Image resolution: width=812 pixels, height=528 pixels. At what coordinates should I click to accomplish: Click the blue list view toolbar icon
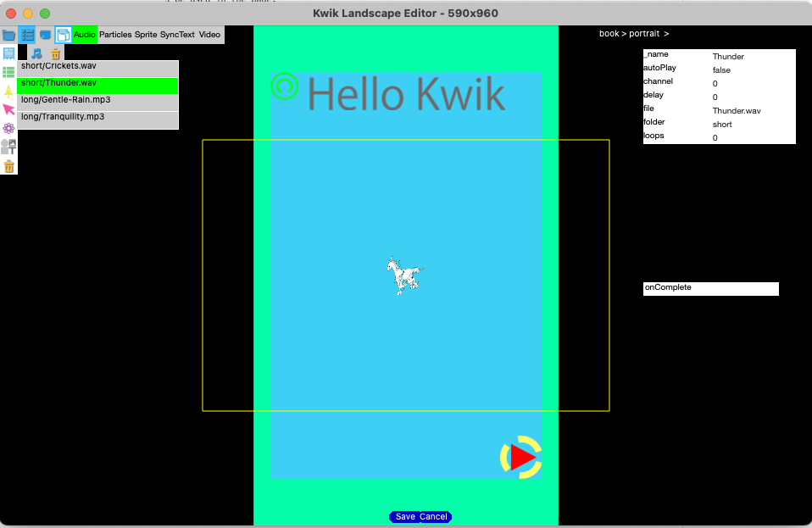[27, 36]
